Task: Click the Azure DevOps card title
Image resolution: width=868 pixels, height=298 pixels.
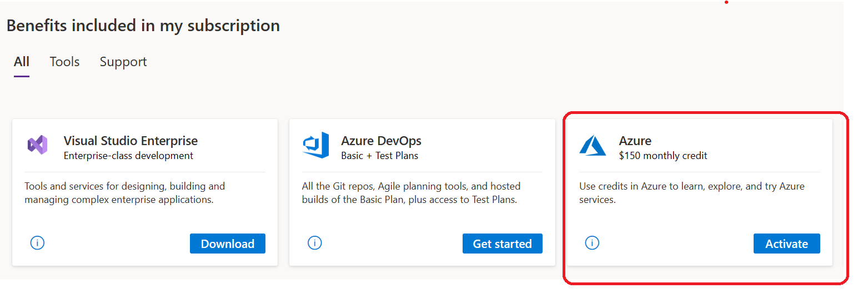Action: 381,141
